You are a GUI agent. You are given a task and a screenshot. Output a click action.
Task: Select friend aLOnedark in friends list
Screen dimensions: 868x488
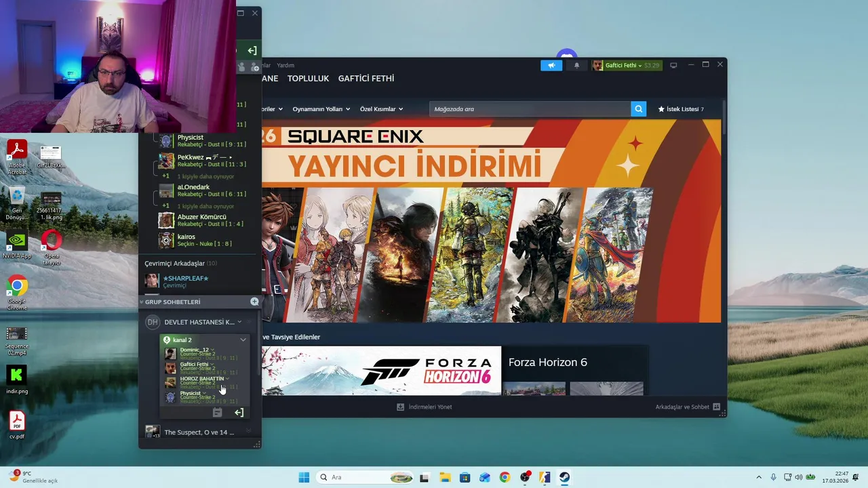202,190
